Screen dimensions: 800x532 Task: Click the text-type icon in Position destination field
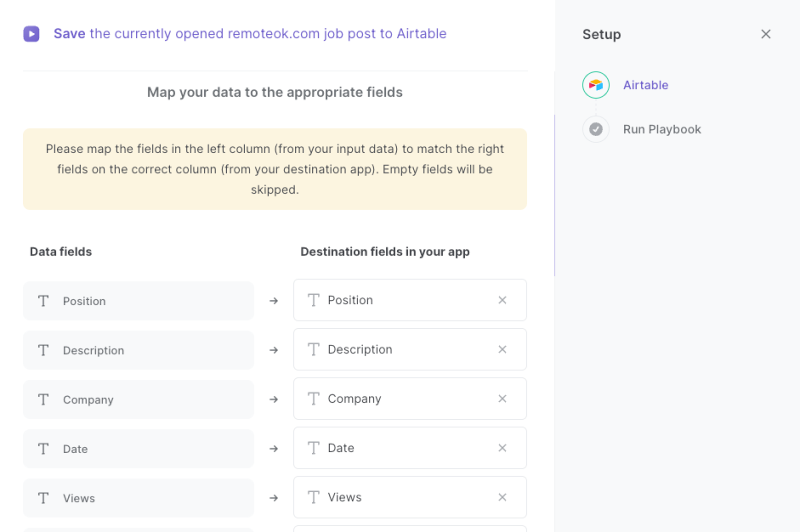(x=313, y=300)
